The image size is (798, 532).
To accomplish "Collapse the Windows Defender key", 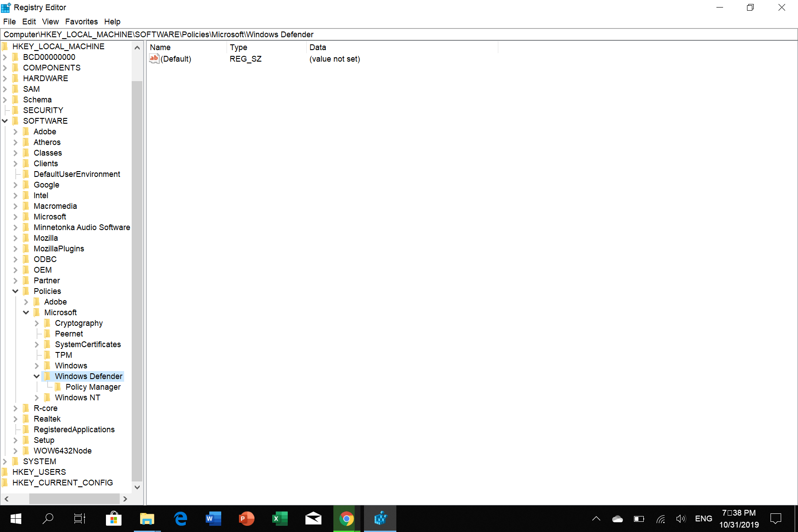I will coord(37,376).
